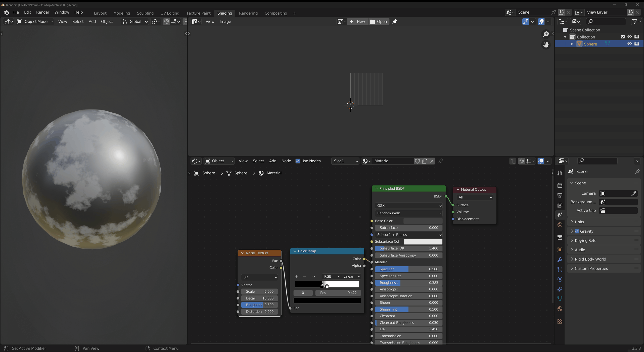Click the New image button
The image size is (644, 352).
click(x=357, y=22)
